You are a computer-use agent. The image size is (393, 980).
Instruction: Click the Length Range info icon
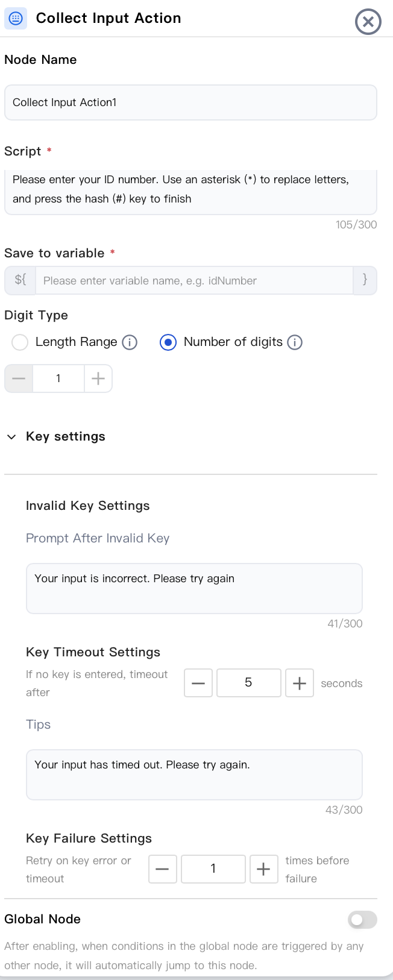coord(130,342)
